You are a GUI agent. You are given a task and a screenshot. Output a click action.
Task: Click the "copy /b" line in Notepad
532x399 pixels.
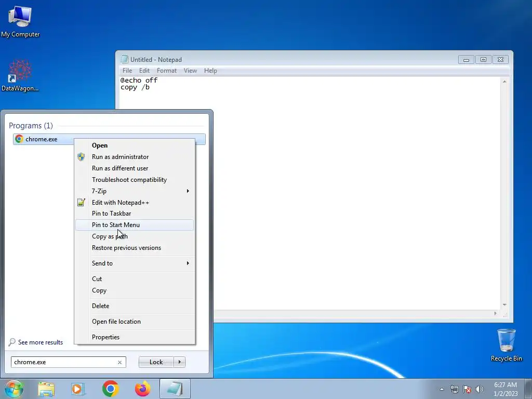pyautogui.click(x=135, y=87)
